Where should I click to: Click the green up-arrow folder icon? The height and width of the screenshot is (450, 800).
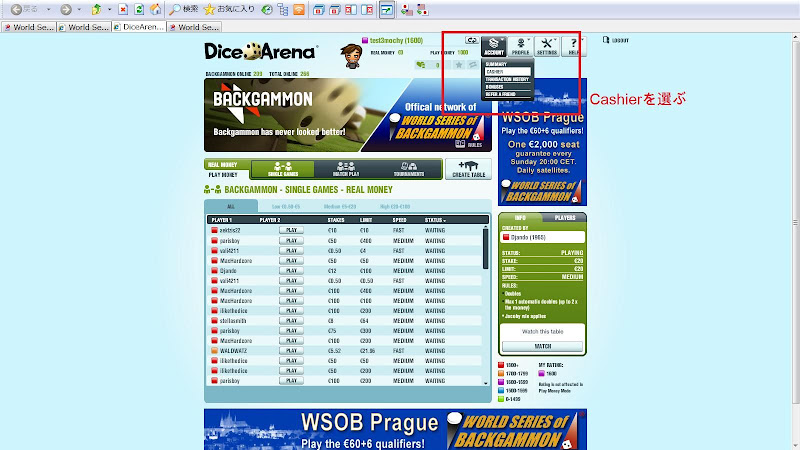96,9
